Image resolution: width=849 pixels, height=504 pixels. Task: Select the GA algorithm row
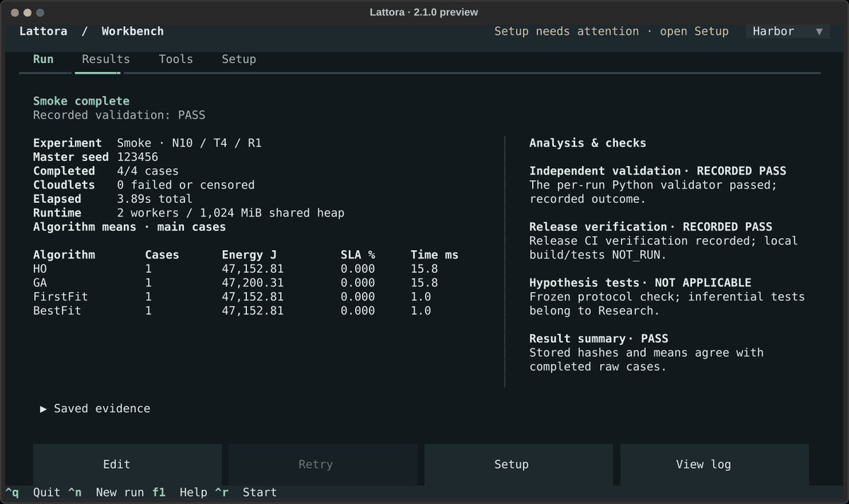(246, 283)
